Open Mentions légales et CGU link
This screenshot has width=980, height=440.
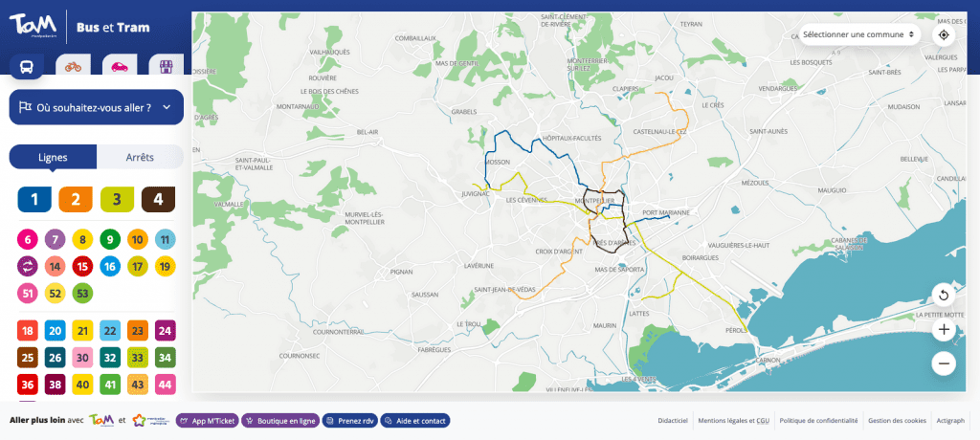click(x=733, y=420)
